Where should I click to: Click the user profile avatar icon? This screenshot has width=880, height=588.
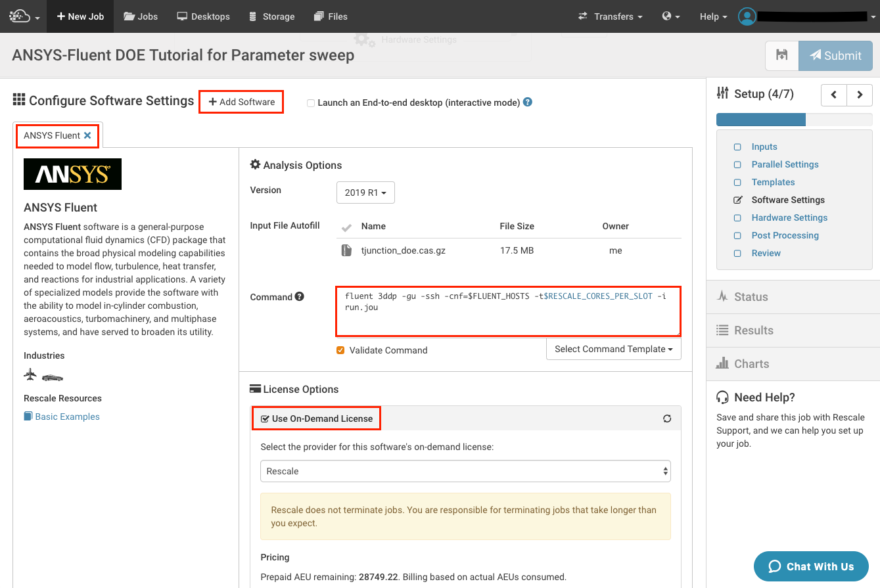(747, 16)
